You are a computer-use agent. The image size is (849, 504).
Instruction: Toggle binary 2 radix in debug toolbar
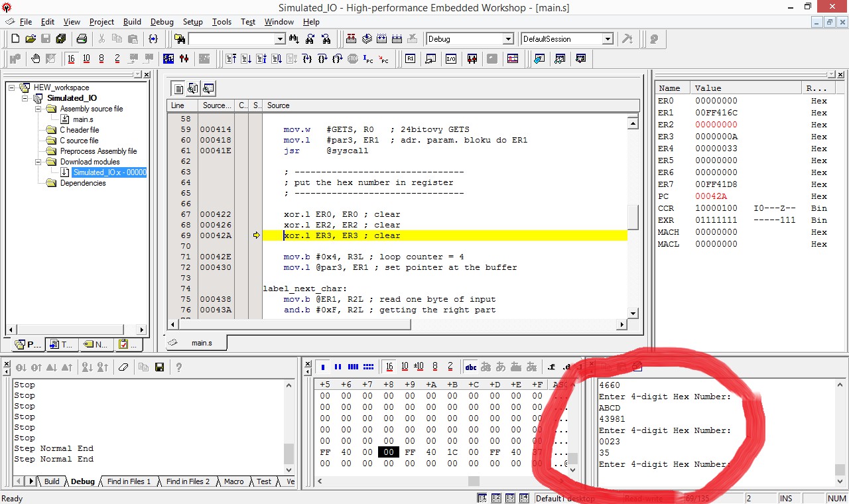117,59
